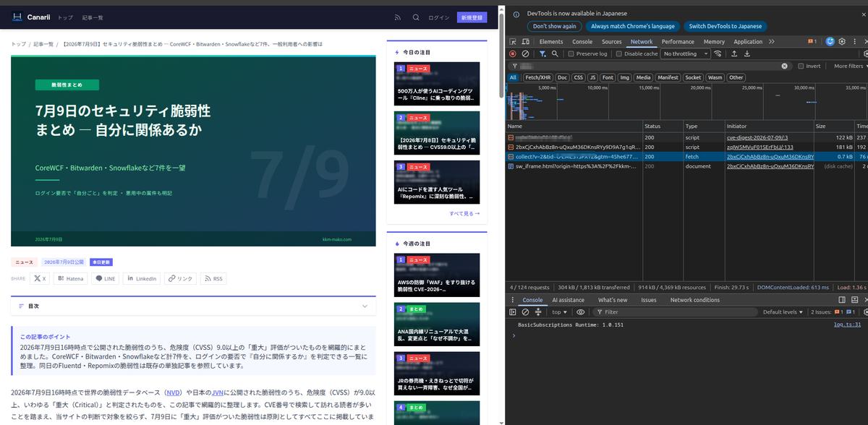Share article on LinkedIn button
The image size is (868, 425).
click(x=142, y=278)
